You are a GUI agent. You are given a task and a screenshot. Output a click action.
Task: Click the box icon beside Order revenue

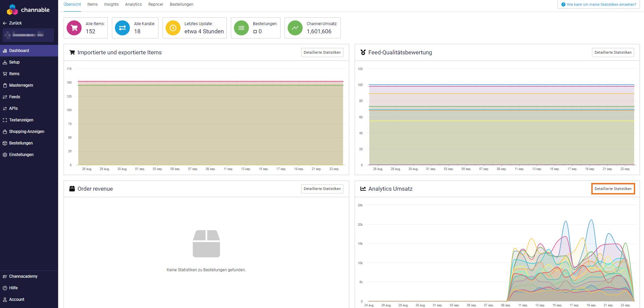(x=72, y=189)
